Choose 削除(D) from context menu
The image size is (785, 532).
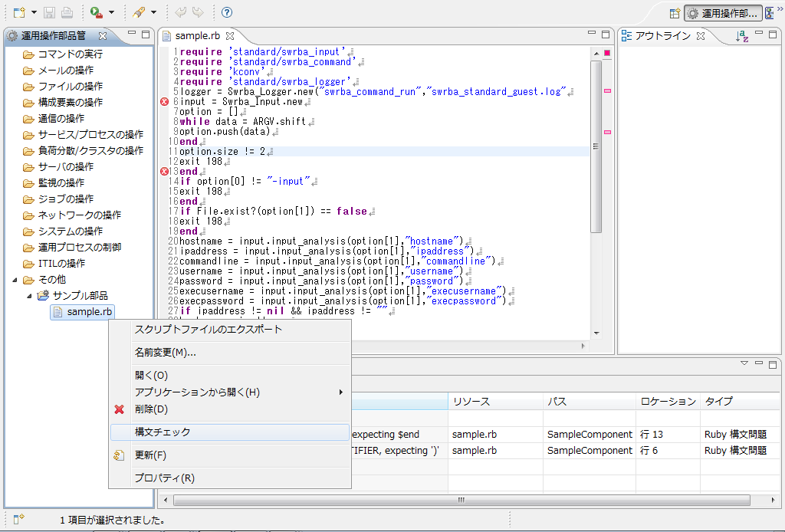click(x=230, y=409)
